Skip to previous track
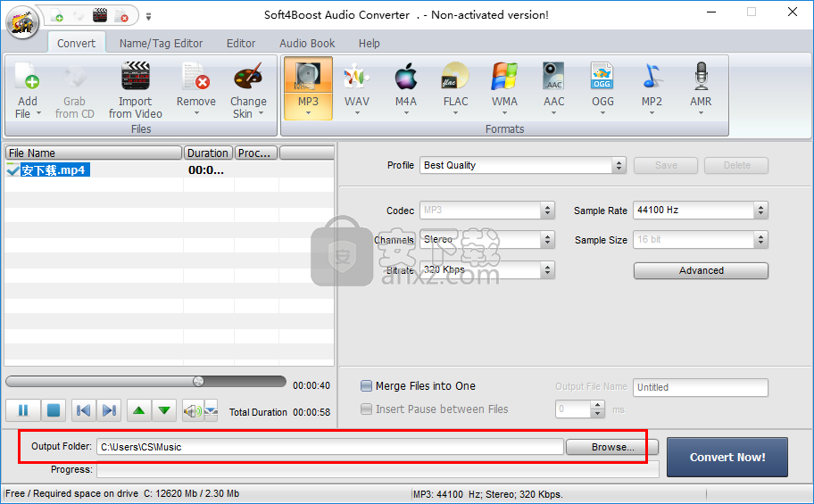 coord(83,410)
